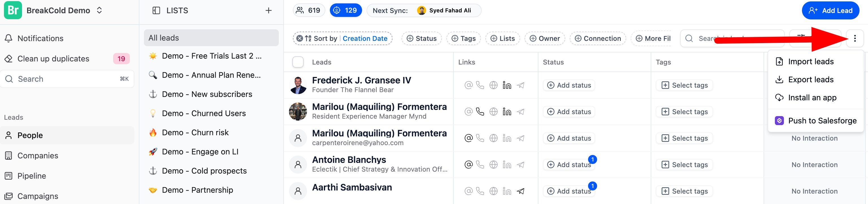
Task: Click Telegram icon for carpenteroirene@yahoo.com lead
Action: [x=521, y=138]
